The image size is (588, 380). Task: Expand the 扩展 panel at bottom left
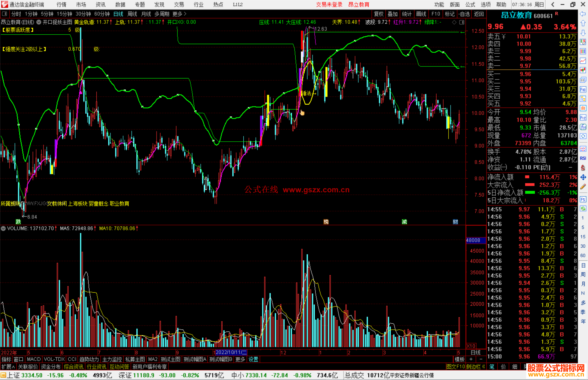tap(8, 367)
